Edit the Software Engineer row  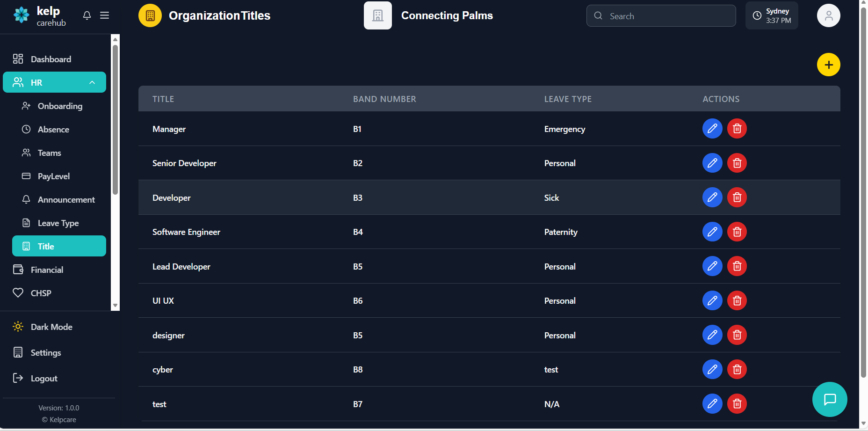tap(712, 232)
